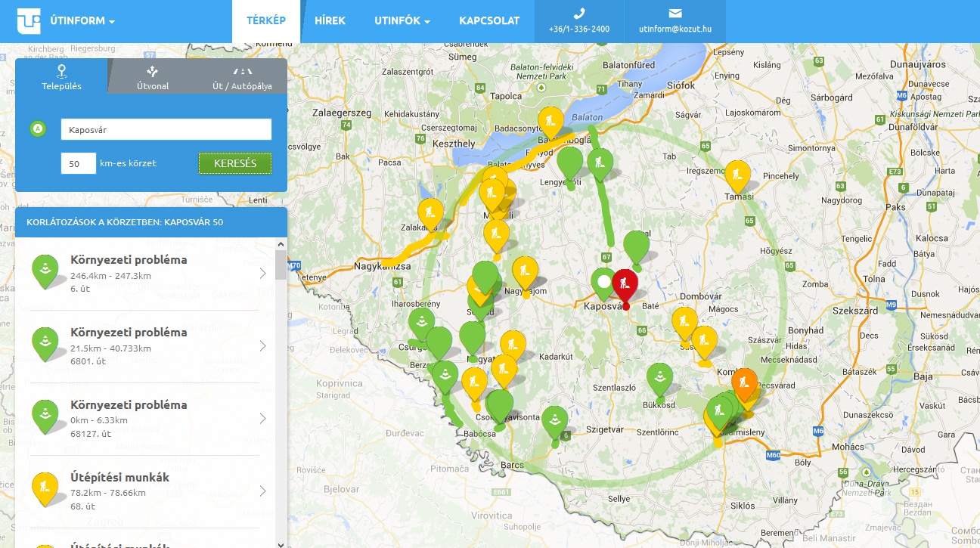Expand the UTINFÓK dropdown menu
980x548 pixels.
click(402, 21)
